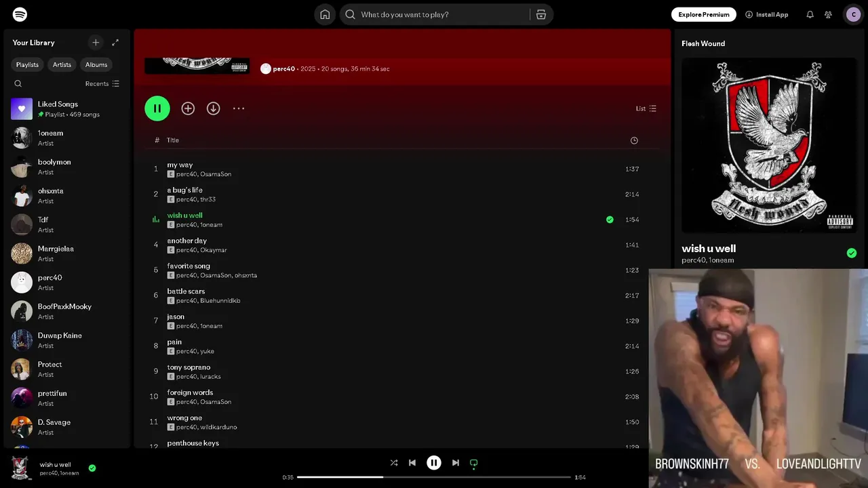Search in Your Library magnifier
Screen dimensions: 868x488
tap(18, 84)
